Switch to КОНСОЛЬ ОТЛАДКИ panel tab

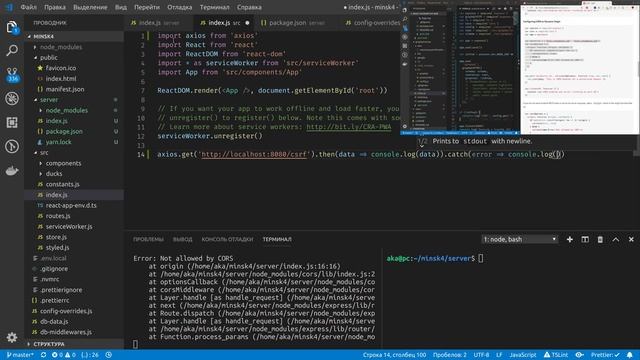(227, 240)
